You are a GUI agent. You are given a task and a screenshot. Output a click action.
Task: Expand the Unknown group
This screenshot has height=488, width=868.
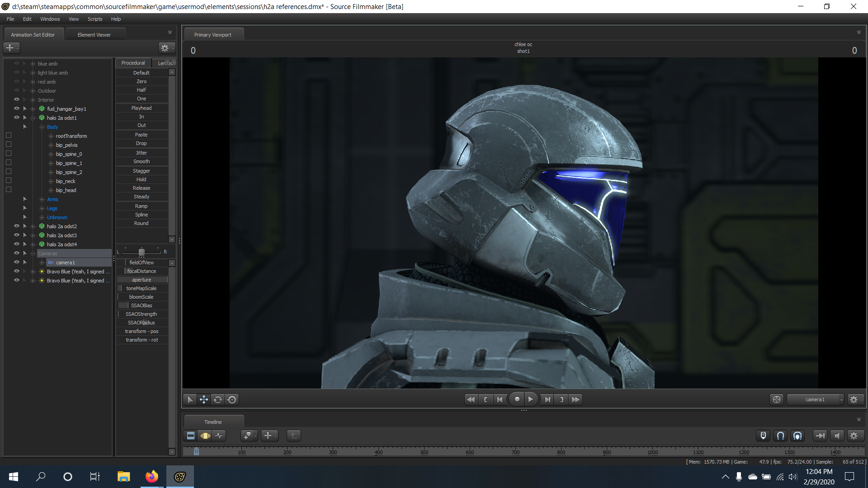pos(42,217)
